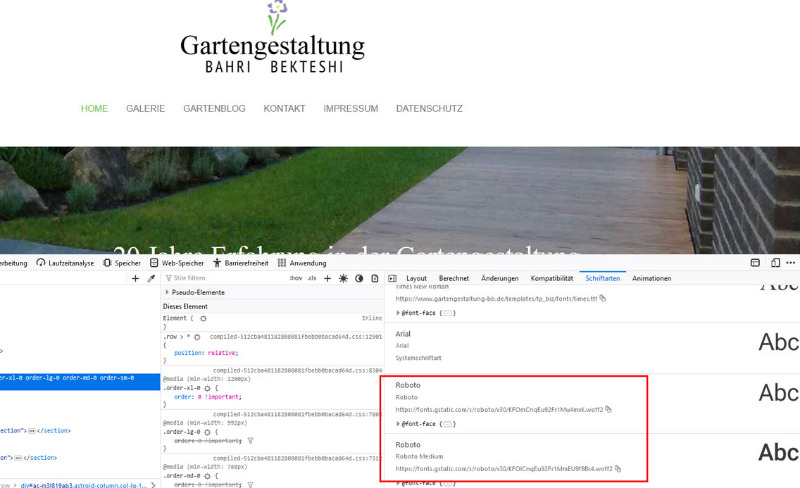Viewport: 800px width, 488px height.
Task: Switch to the Berechnet tab
Action: 454,278
